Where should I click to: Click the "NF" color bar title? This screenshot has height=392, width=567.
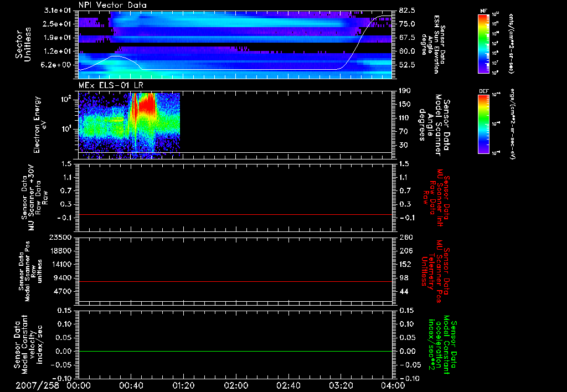[x=483, y=11]
